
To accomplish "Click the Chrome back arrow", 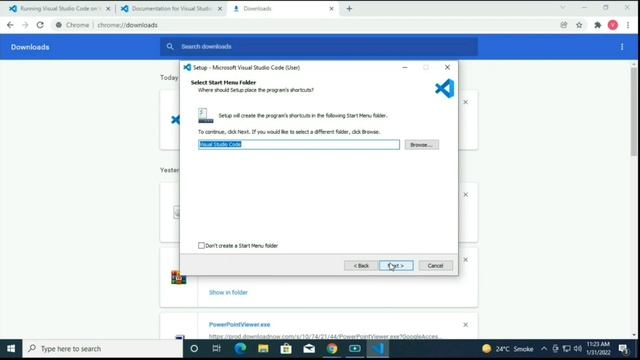I will (10, 25).
